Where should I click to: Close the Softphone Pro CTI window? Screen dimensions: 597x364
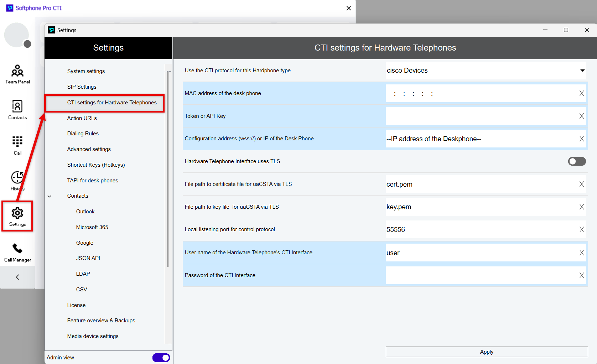pos(349,8)
